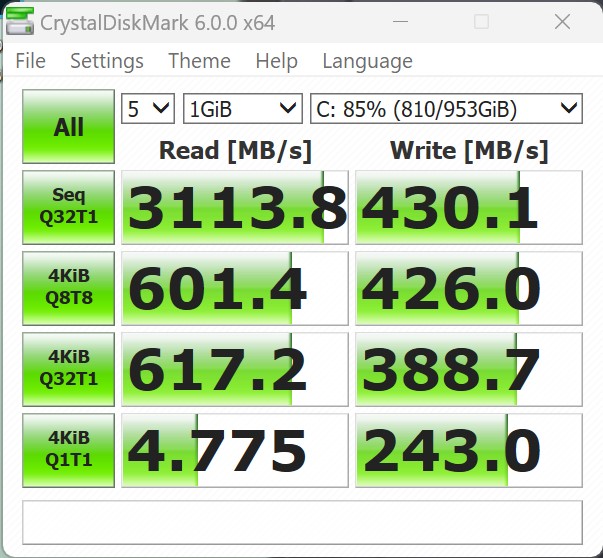Open the File menu
This screenshot has height=558, width=603.
(x=30, y=61)
